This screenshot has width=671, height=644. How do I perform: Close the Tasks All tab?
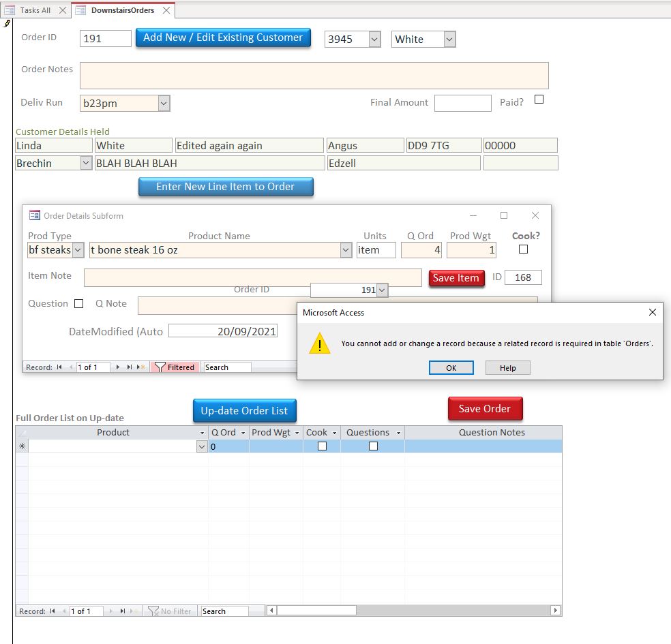click(63, 10)
